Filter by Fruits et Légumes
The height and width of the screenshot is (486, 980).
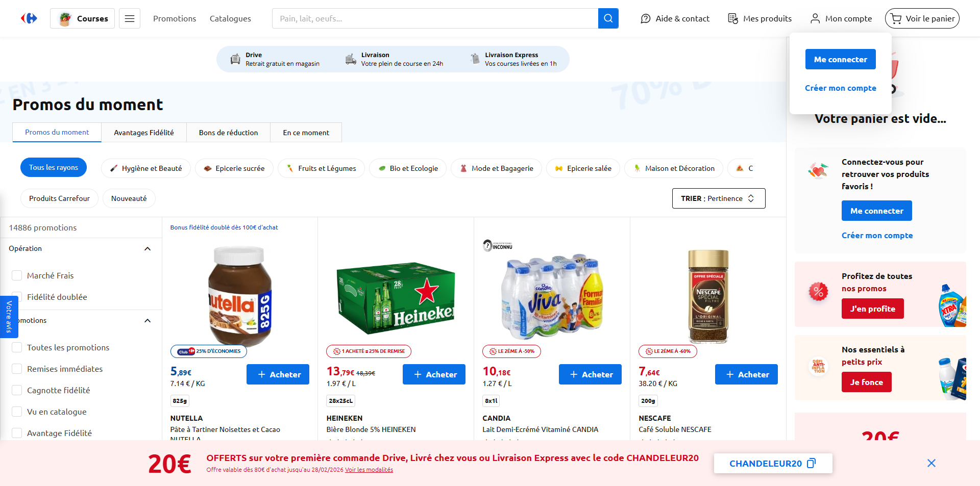[x=321, y=168]
